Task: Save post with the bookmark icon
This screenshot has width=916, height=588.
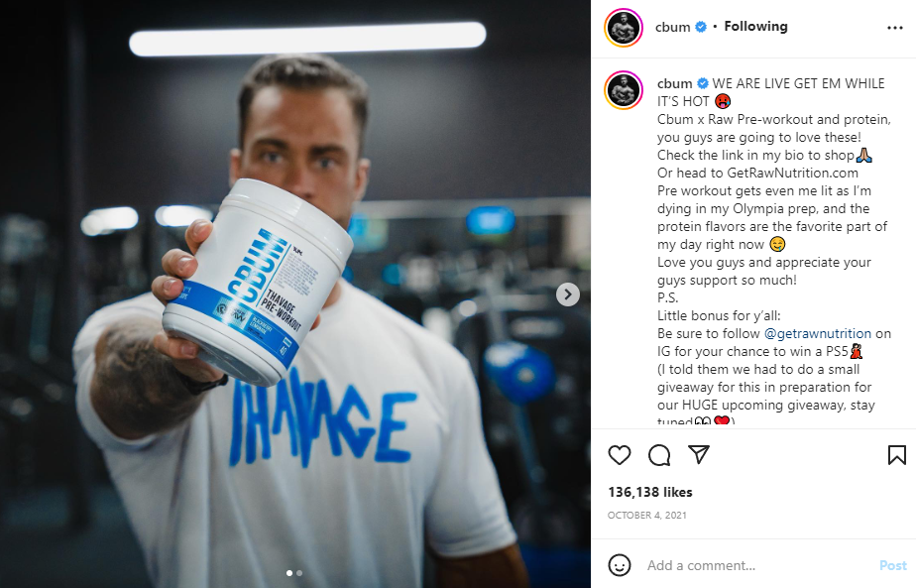Action: (897, 455)
